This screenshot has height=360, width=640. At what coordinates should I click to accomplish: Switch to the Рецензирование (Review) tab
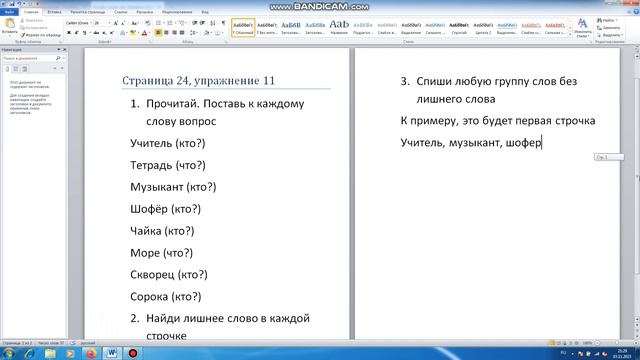click(177, 12)
